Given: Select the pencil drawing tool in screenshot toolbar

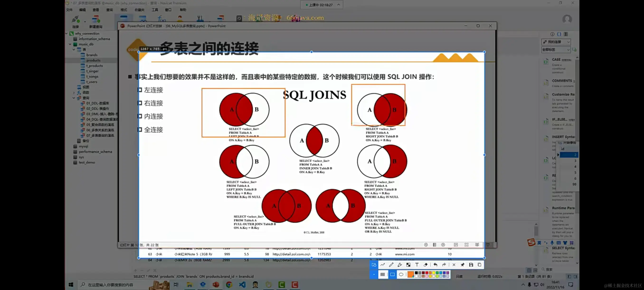Looking at the screenshot, I should click(x=391, y=265).
